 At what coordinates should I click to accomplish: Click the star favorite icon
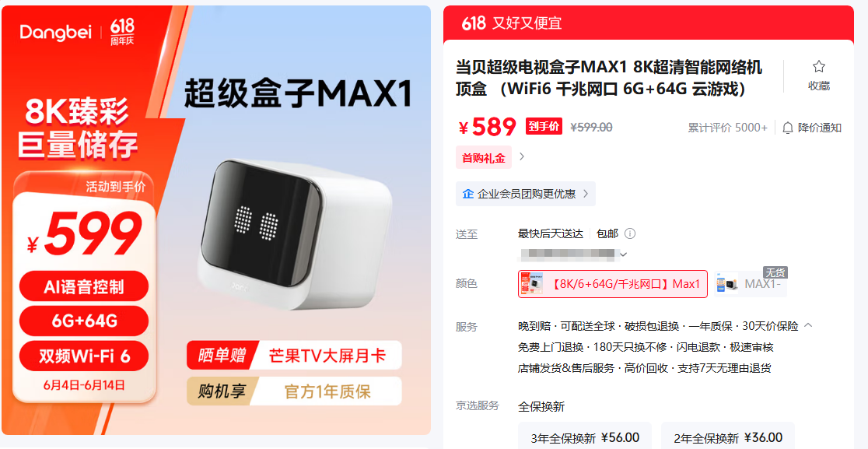[819, 67]
